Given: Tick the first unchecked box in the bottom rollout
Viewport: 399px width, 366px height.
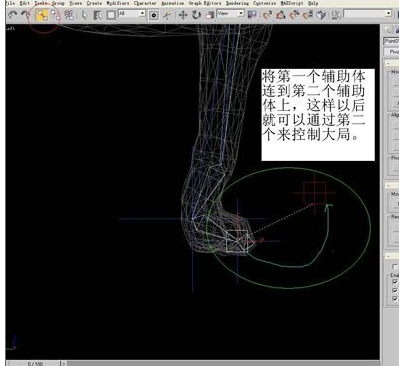Looking at the screenshot, I should click(395, 267).
